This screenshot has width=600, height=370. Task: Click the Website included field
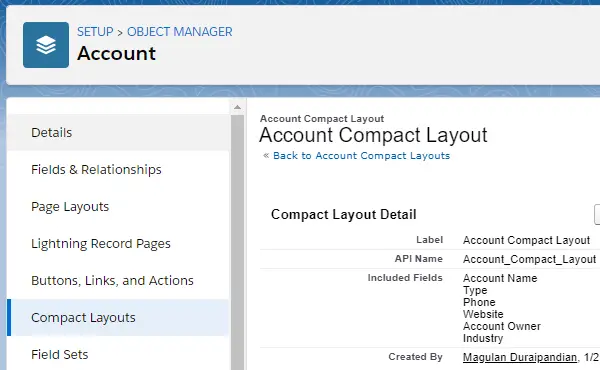(483, 314)
